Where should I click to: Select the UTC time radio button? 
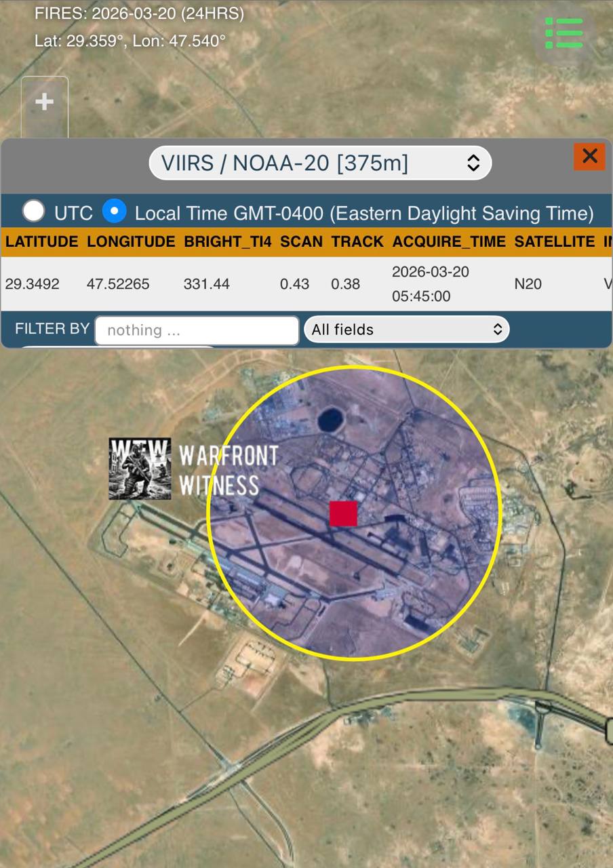(33, 211)
